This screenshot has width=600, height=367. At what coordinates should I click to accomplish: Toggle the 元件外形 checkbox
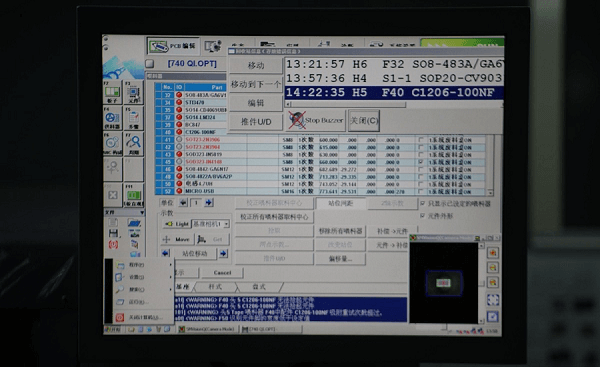point(423,216)
